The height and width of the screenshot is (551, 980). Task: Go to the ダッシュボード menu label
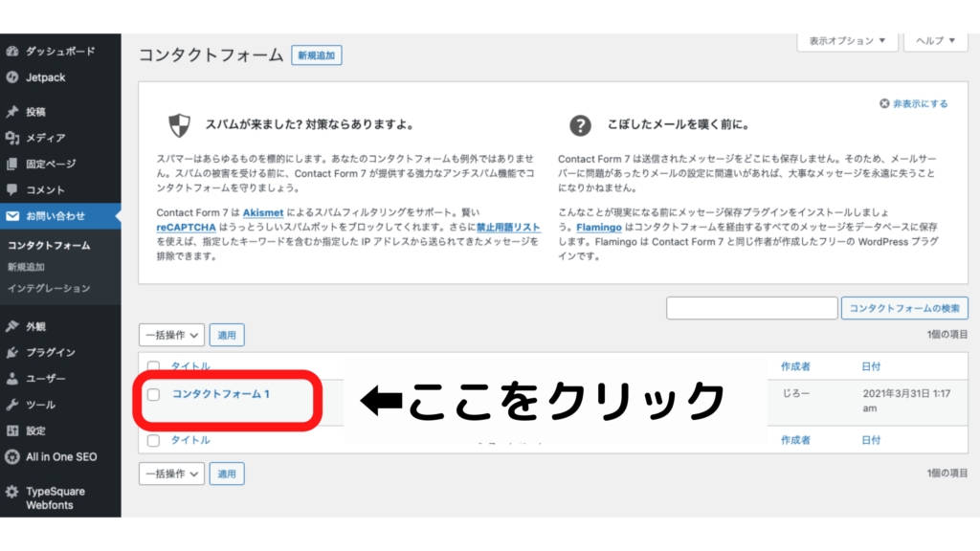[x=60, y=52]
